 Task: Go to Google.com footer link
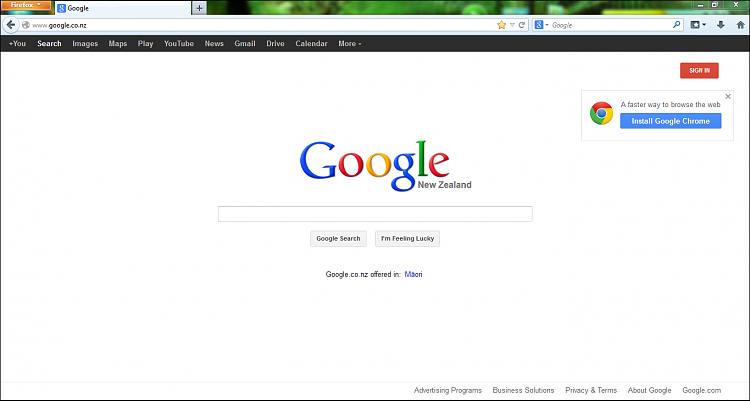point(702,390)
